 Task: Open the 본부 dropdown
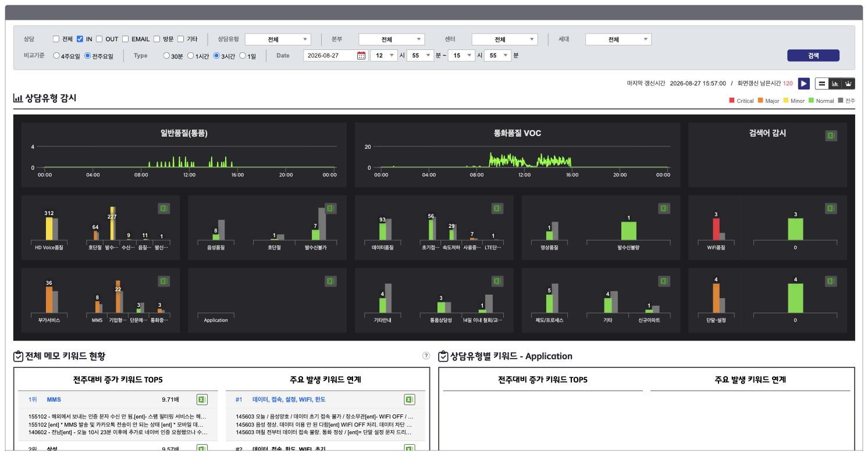pyautogui.click(x=392, y=39)
